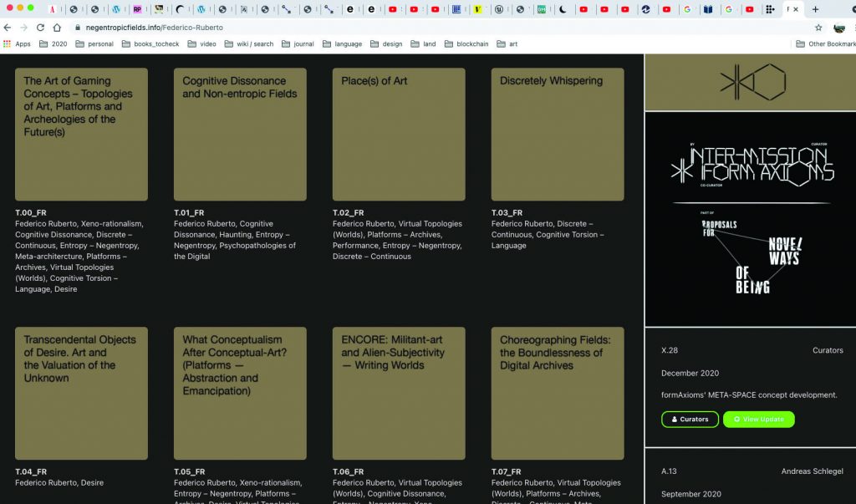Viewport: 856px width, 504px height.
Task: Reload the page with refresh icon
Action: coord(40,28)
